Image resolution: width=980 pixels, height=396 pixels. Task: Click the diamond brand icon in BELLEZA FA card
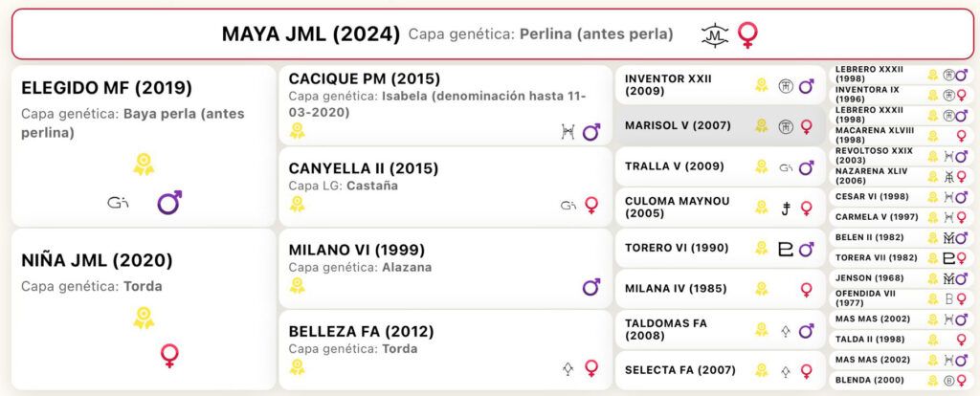pyautogui.click(x=568, y=368)
